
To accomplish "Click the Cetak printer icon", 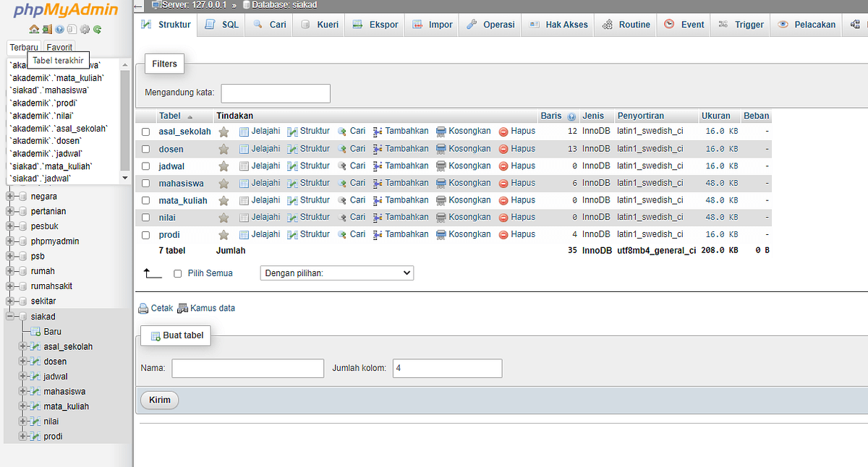I will pos(142,308).
